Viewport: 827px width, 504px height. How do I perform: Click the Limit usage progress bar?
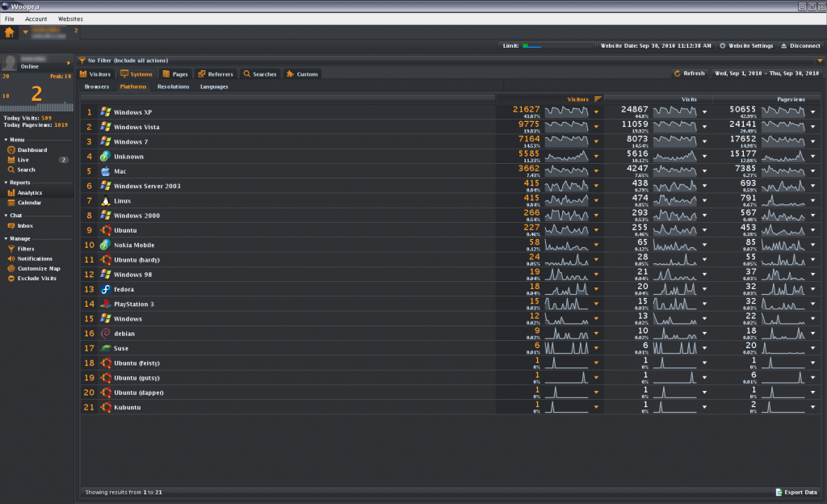[557, 46]
